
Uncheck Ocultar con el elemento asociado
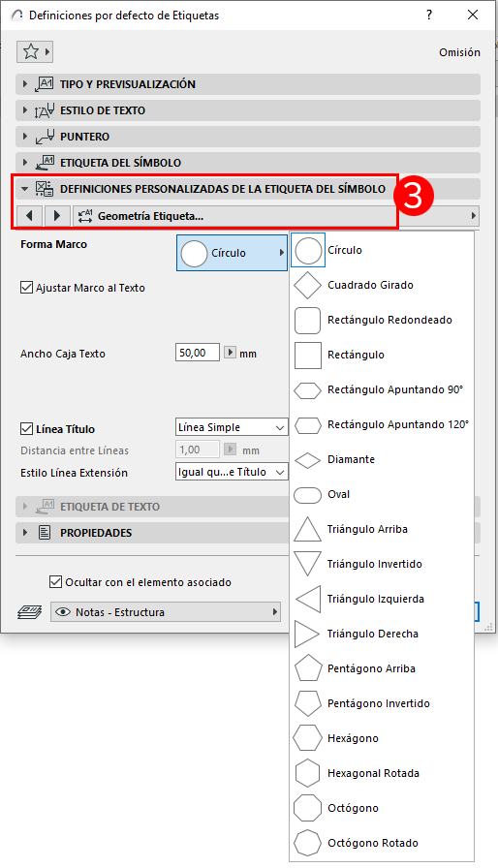(x=55, y=582)
